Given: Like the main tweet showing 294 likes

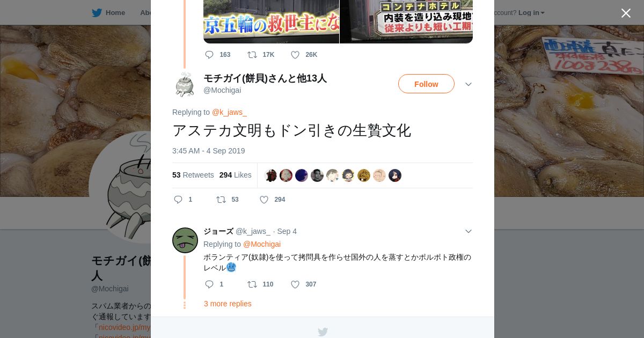Looking at the screenshot, I should 264,200.
